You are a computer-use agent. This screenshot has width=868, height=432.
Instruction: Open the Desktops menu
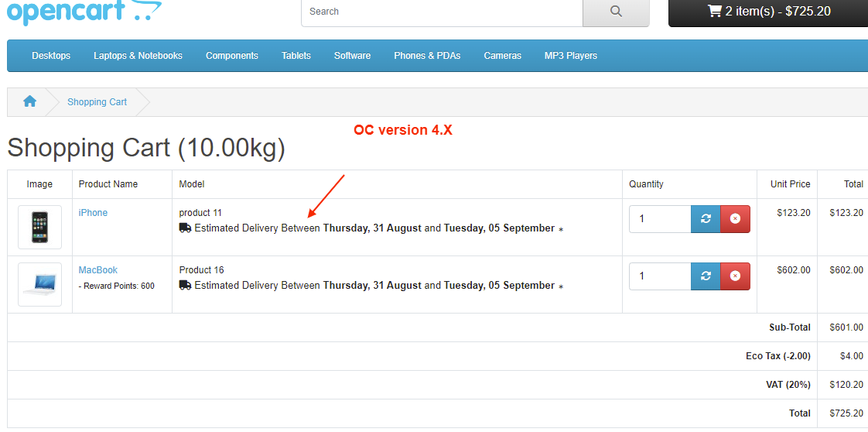tap(51, 56)
